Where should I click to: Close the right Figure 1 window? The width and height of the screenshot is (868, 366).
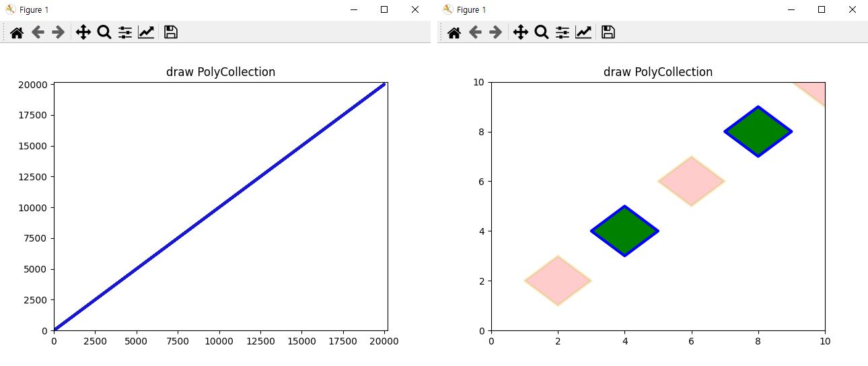pyautogui.click(x=853, y=9)
